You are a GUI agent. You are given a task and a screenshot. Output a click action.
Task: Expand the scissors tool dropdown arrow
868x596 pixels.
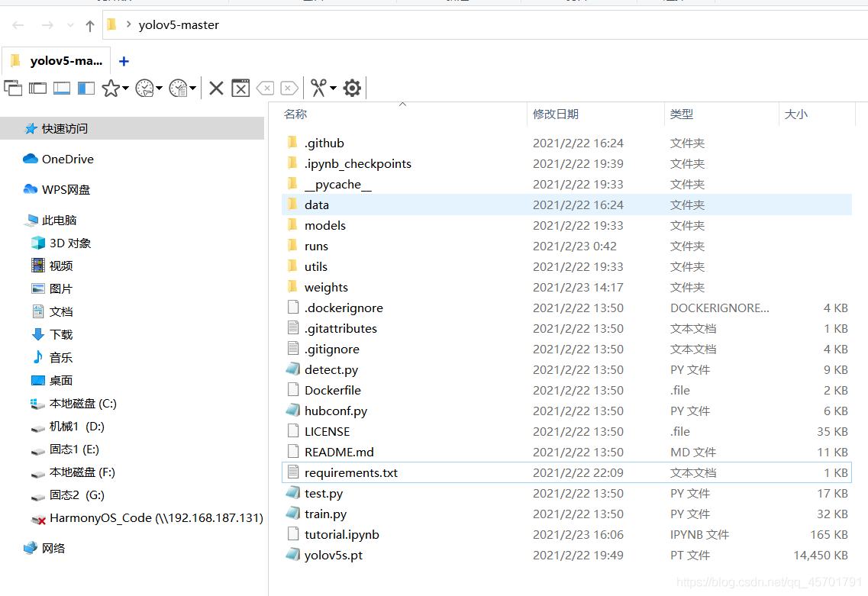point(334,88)
